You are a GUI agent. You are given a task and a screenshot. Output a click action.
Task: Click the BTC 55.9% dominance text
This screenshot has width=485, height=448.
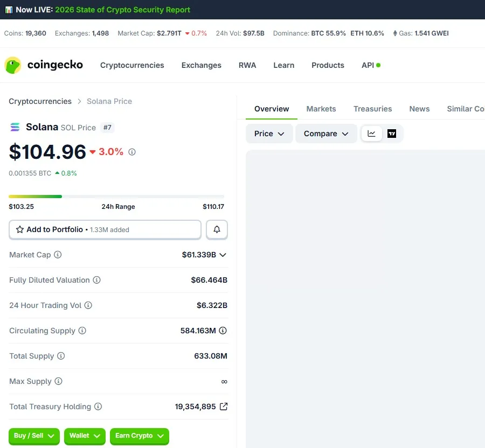[x=329, y=33]
